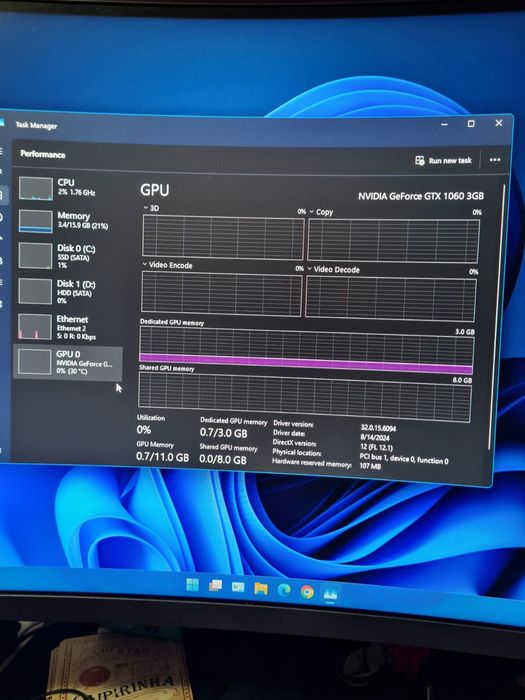The width and height of the screenshot is (525, 700).
Task: Click the 3D engine usage graph
Action: (x=223, y=237)
